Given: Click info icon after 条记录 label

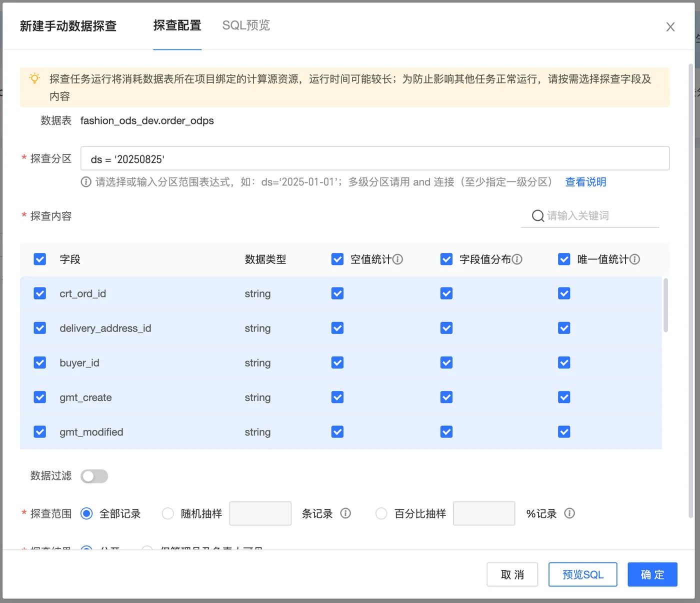Looking at the screenshot, I should coord(345,513).
